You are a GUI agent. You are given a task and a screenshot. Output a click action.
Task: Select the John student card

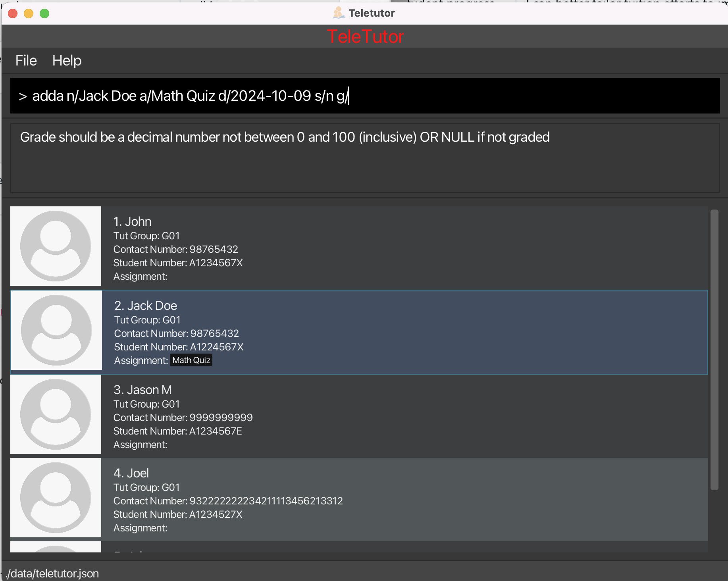(x=359, y=246)
